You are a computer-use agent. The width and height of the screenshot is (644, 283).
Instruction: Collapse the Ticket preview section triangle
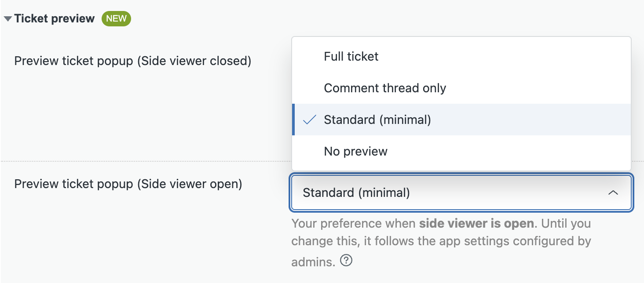[8, 19]
